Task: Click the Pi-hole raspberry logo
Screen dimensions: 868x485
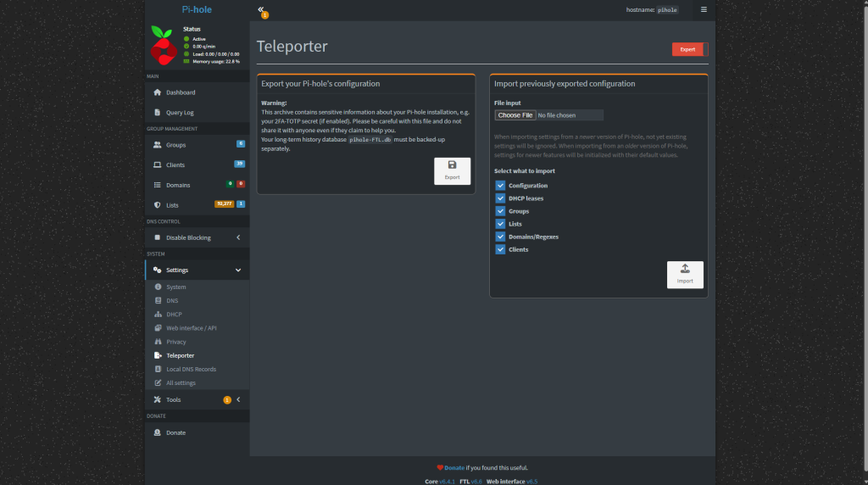Action: pyautogui.click(x=163, y=46)
